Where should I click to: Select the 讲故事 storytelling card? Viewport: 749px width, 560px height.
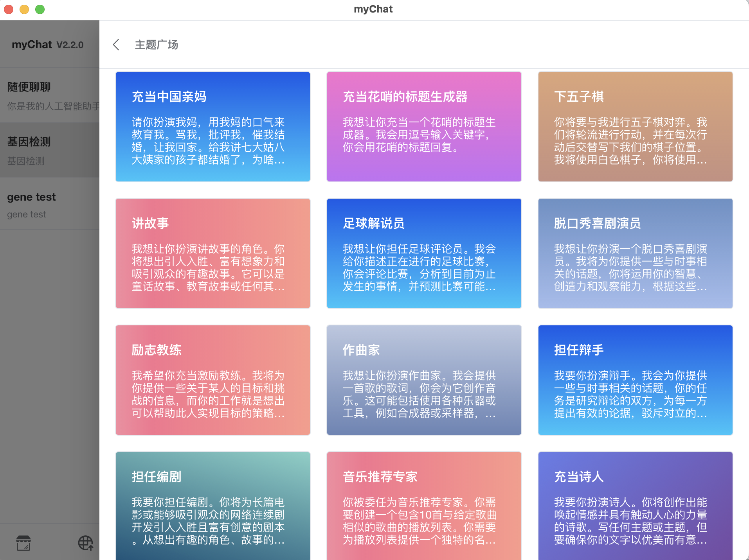point(212,253)
